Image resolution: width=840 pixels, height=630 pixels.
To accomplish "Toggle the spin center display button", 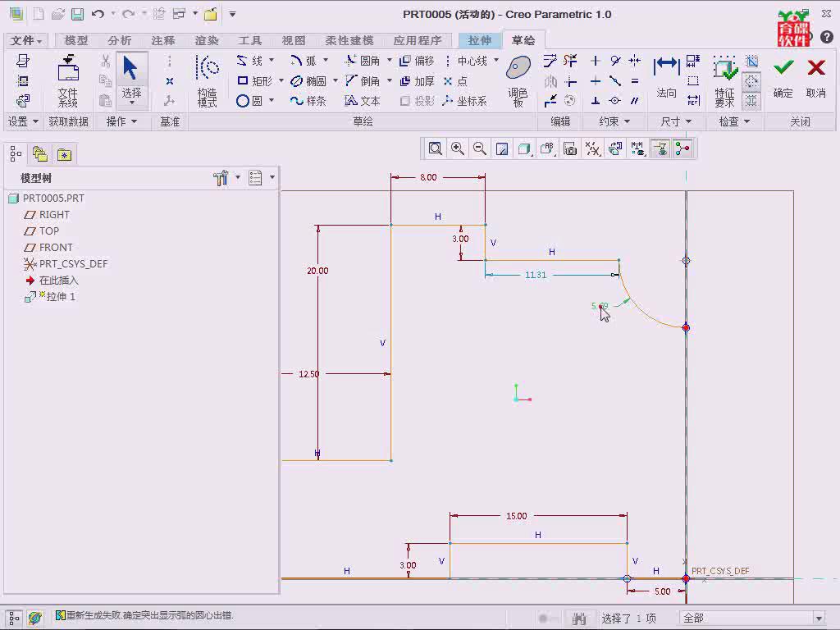I will (x=682, y=148).
